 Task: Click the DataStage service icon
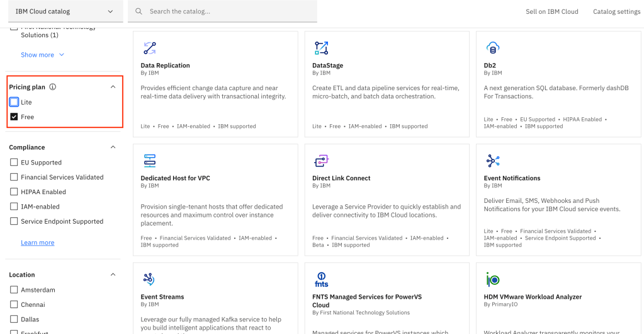click(321, 48)
